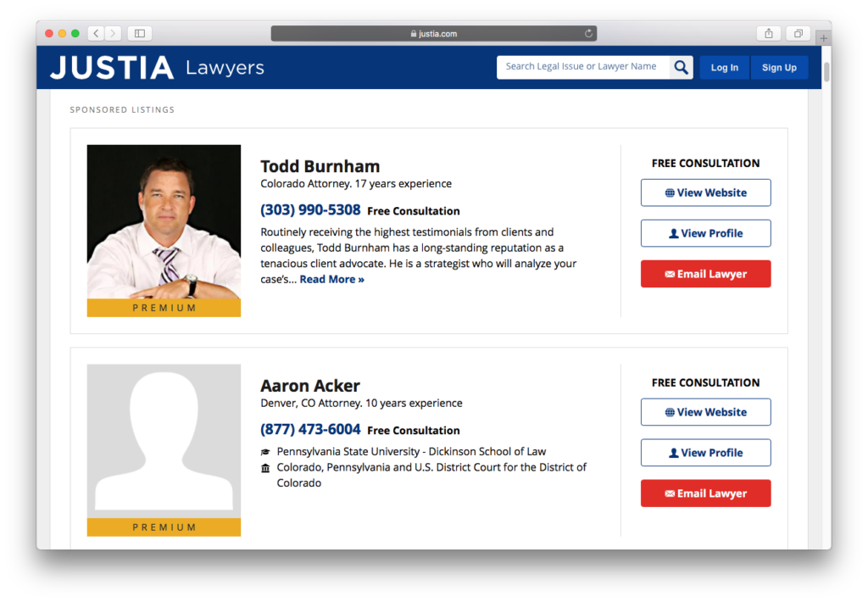Click the JUSTIA Lawyers logo

(158, 68)
